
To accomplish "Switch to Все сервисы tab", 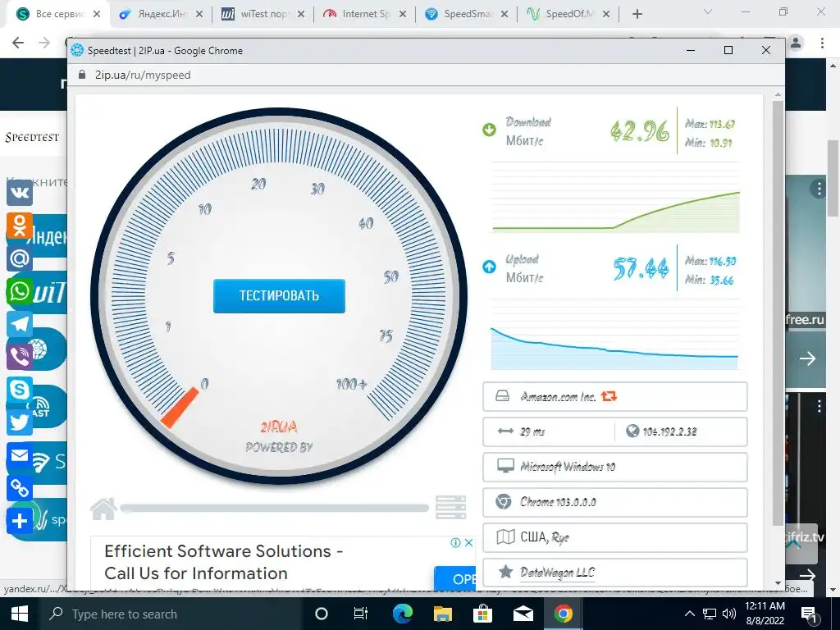I will (59, 14).
